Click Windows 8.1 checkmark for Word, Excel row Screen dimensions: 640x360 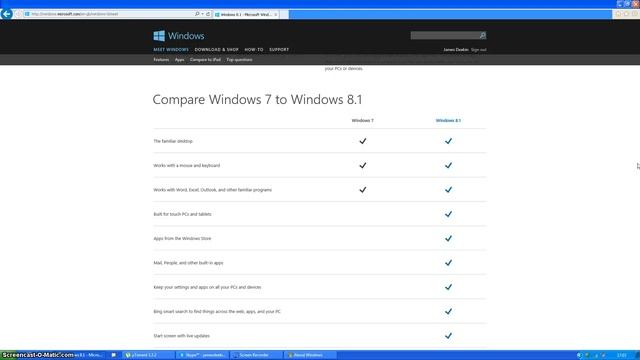[x=448, y=190]
